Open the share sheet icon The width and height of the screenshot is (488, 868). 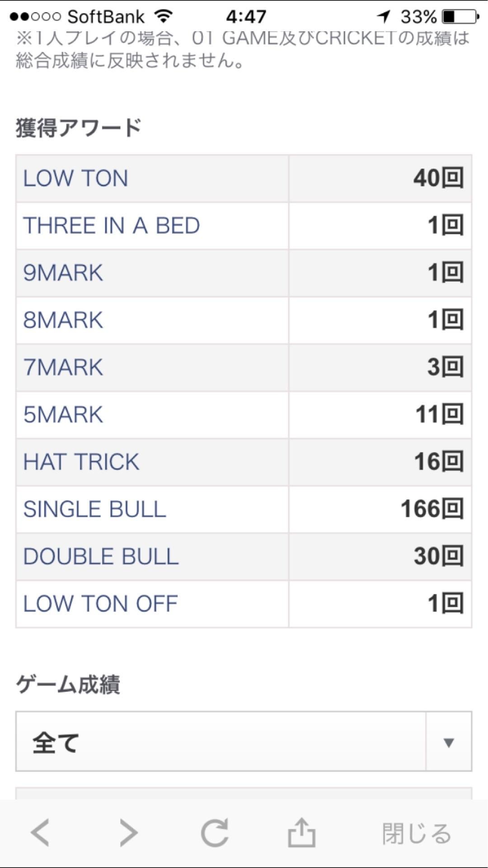pos(301,832)
